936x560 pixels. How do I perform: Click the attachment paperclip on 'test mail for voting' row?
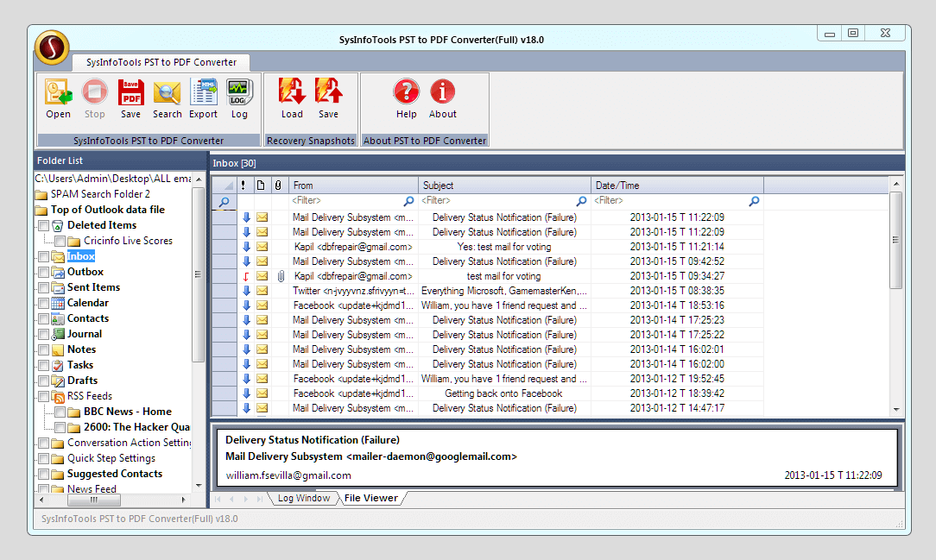pyautogui.click(x=281, y=276)
